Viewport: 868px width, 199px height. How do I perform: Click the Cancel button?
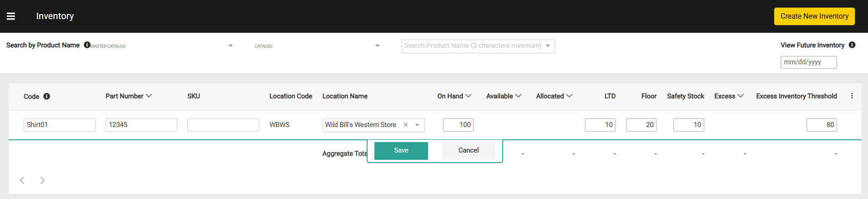pos(468,151)
